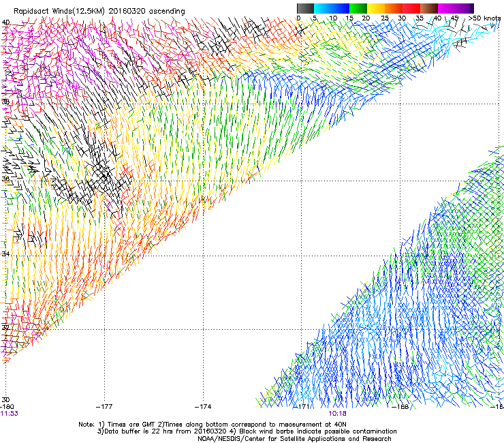Click the '20160320 ascending' title text

point(146,12)
